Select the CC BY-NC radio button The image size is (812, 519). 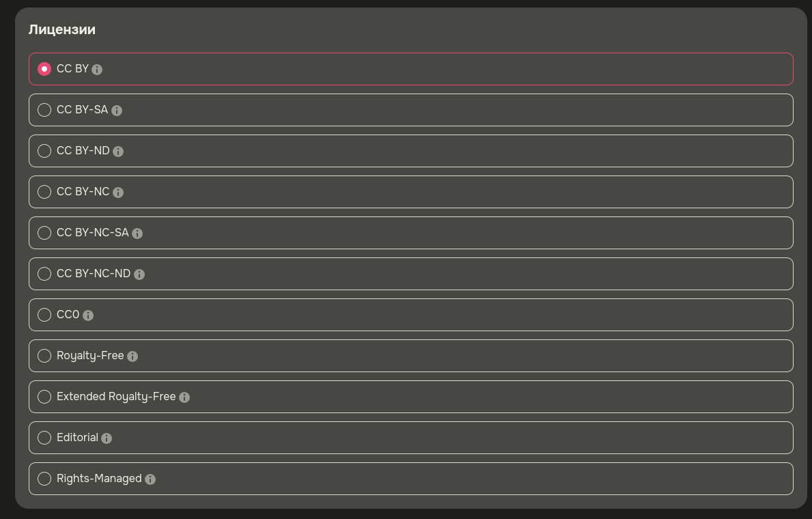pos(44,192)
